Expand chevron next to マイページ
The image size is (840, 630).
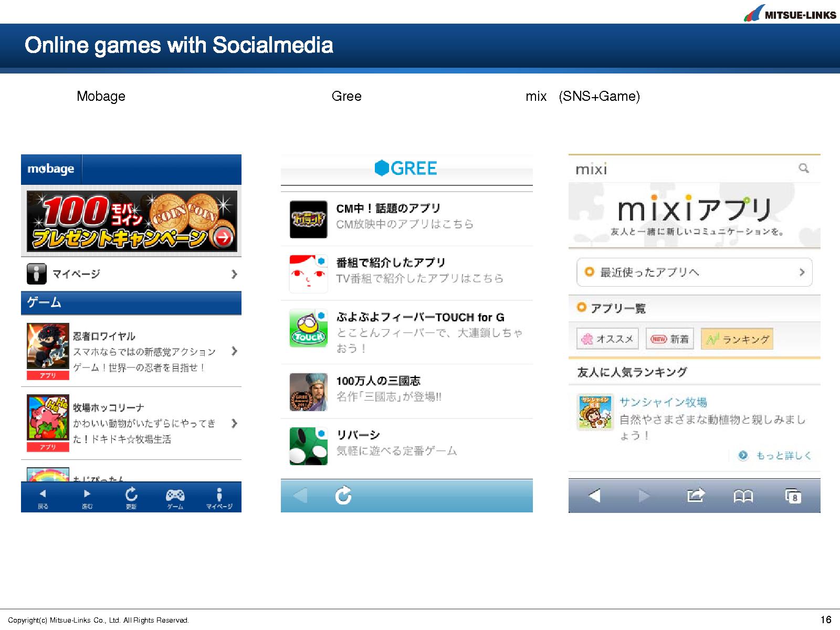[x=234, y=274]
